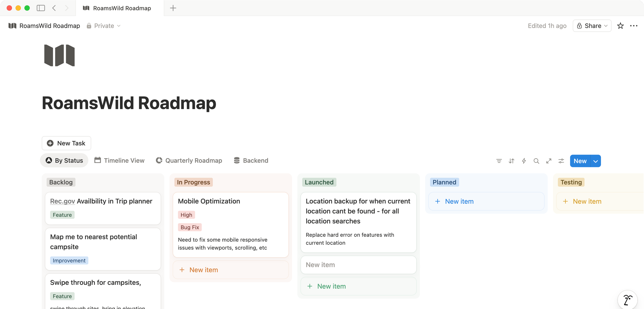Expand the blue New button chevron
The width and height of the screenshot is (644, 309).
pyautogui.click(x=596, y=161)
